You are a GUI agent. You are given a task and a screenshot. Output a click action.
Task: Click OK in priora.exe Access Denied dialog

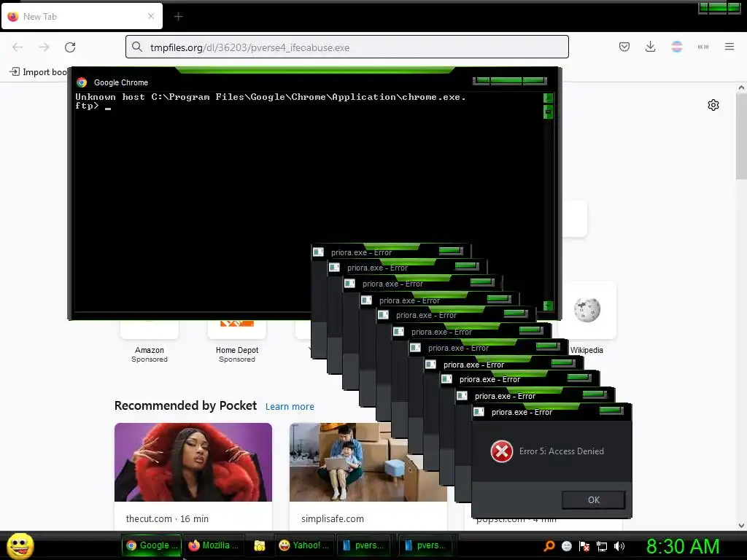coord(593,500)
